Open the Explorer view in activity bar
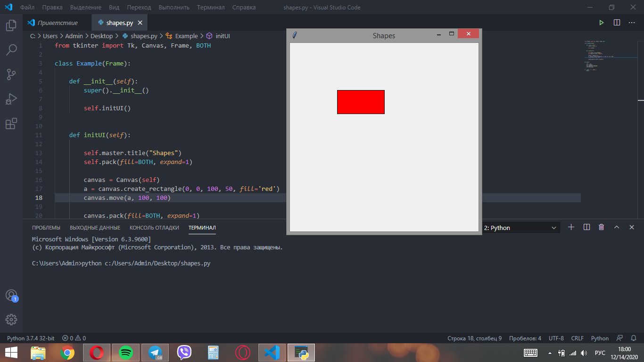This screenshot has height=362, width=644. click(11, 25)
